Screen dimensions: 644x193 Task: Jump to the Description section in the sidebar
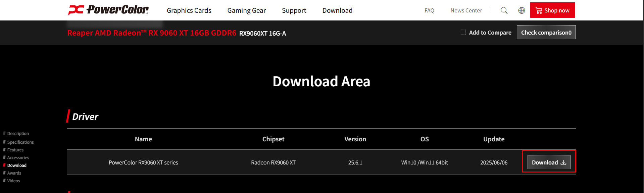tap(18, 133)
